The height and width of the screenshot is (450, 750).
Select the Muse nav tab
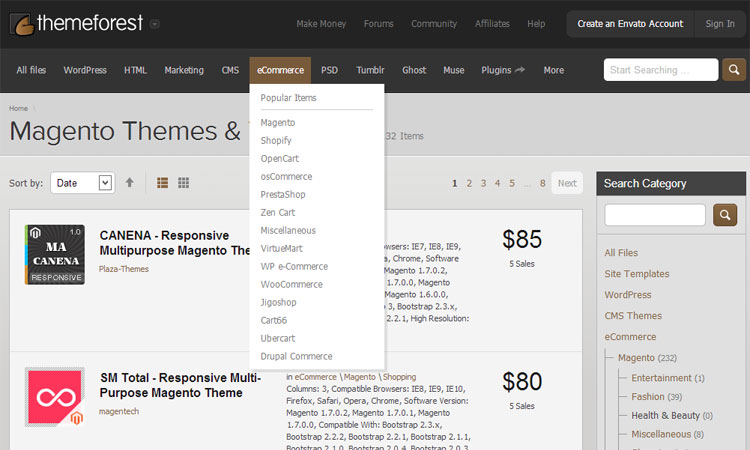[453, 70]
